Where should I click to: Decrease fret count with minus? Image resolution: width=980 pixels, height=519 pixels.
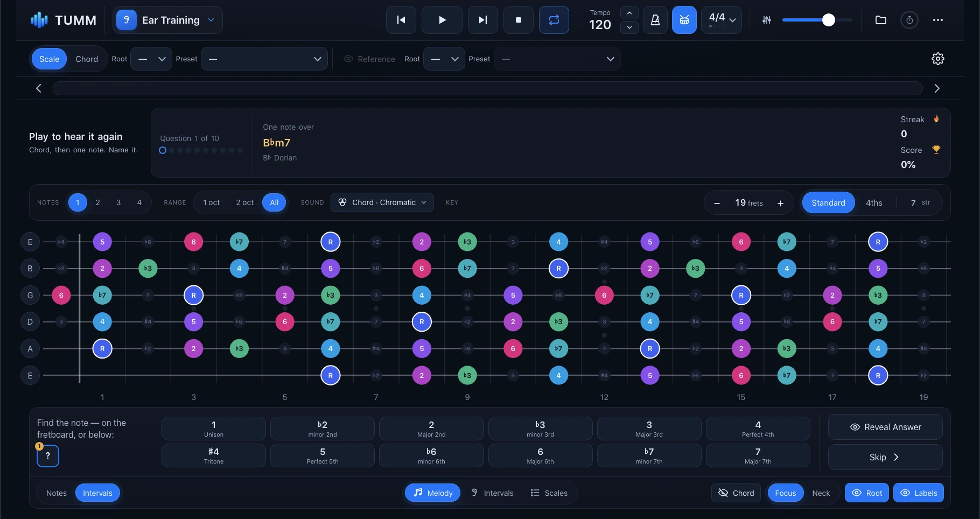click(x=717, y=203)
